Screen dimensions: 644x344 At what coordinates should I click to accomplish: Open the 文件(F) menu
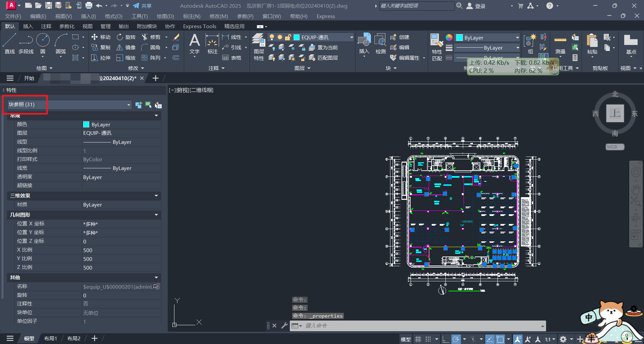click(x=13, y=16)
